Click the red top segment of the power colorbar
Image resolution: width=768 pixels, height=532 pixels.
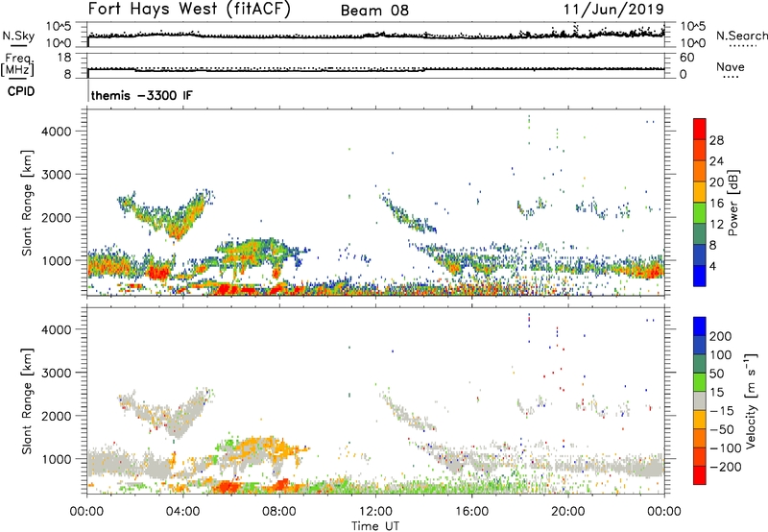[700, 129]
